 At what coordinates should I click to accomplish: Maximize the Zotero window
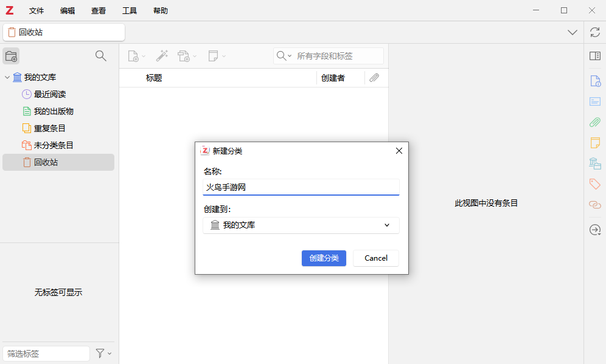click(564, 10)
